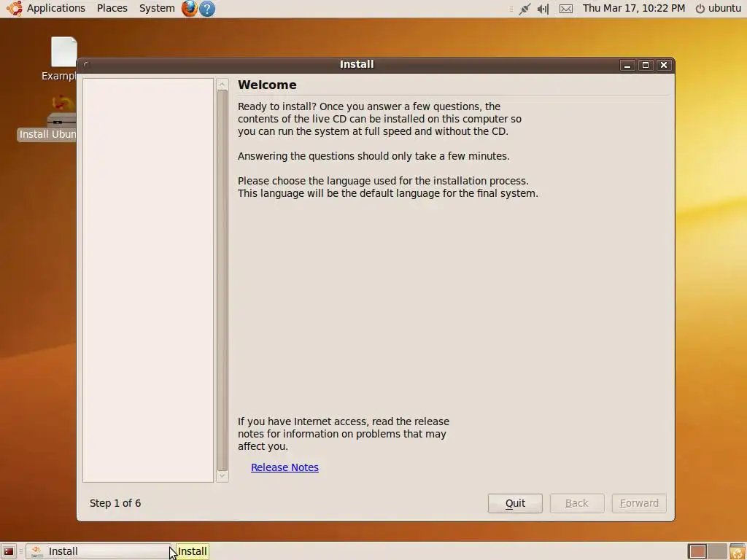This screenshot has width=747, height=560.
Task: Switch to the second workspace
Action: click(x=717, y=551)
